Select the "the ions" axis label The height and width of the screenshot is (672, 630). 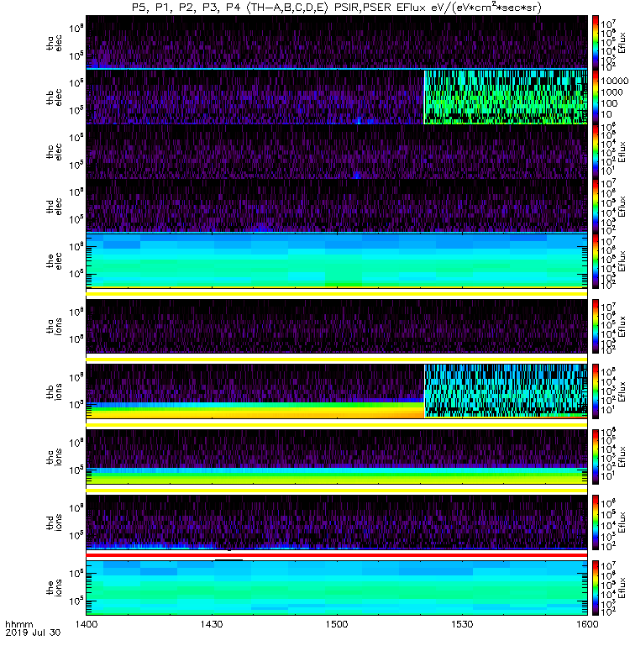[54, 588]
